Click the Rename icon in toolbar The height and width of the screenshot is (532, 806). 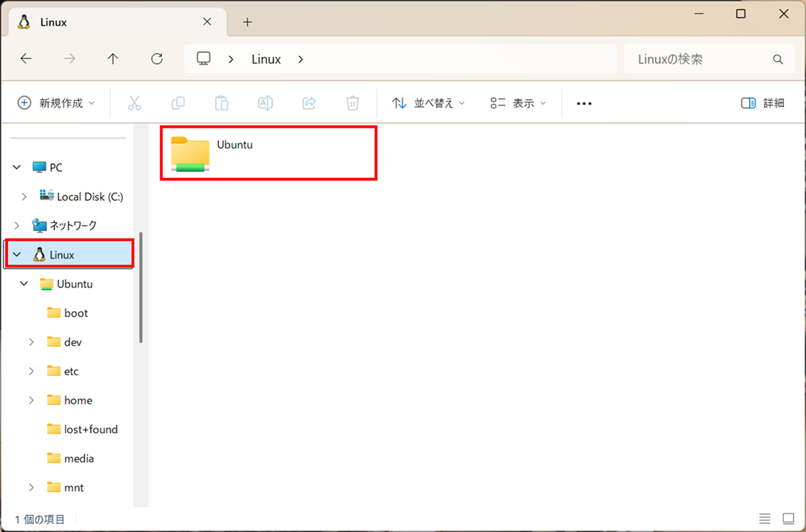[x=265, y=103]
